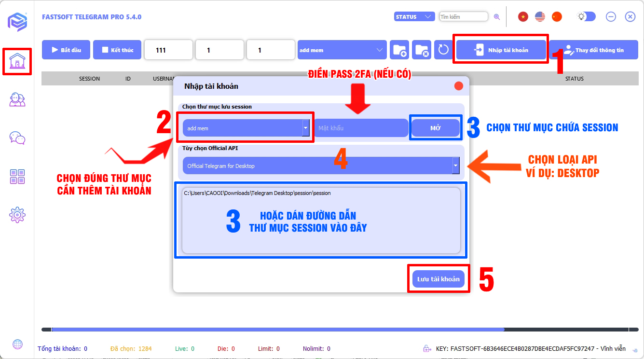Close the Nhập tài khoản dialog
The width and height of the screenshot is (644, 359).
tap(459, 86)
